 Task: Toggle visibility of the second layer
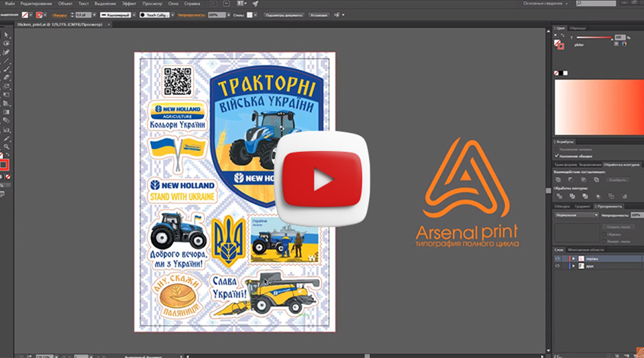tap(557, 266)
